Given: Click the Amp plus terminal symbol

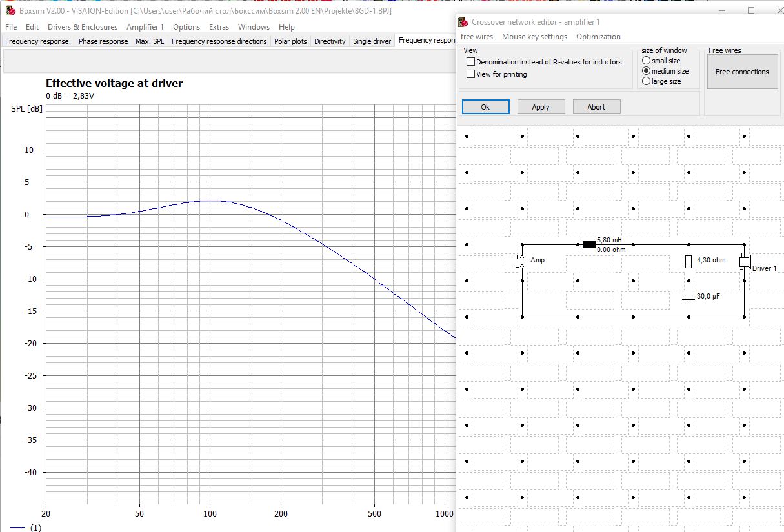Looking at the screenshot, I should 521,257.
